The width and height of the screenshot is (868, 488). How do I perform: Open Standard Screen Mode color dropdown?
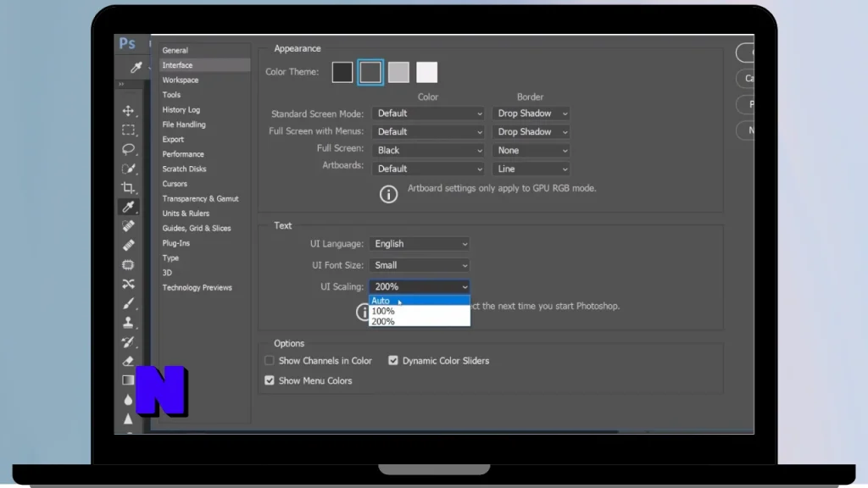tap(428, 114)
